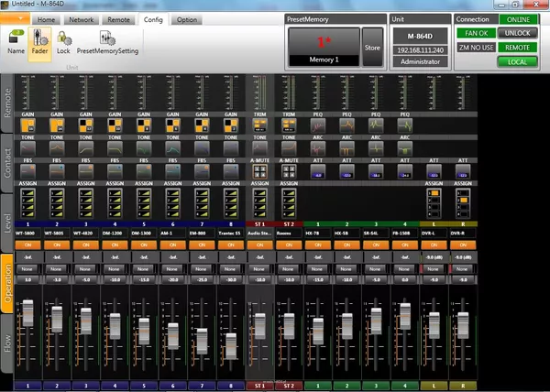Open None group selector for AM-1
The width and height of the screenshot is (550, 392).
[x=172, y=269]
